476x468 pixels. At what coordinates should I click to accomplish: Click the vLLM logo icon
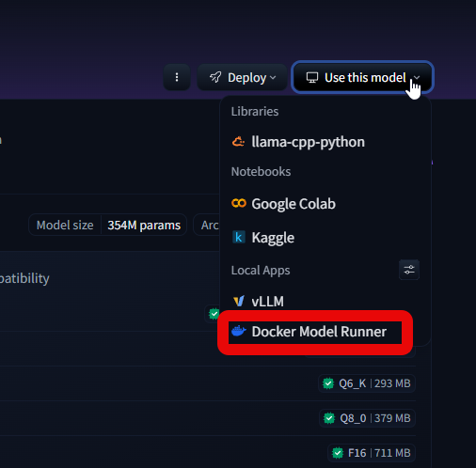coord(239,301)
